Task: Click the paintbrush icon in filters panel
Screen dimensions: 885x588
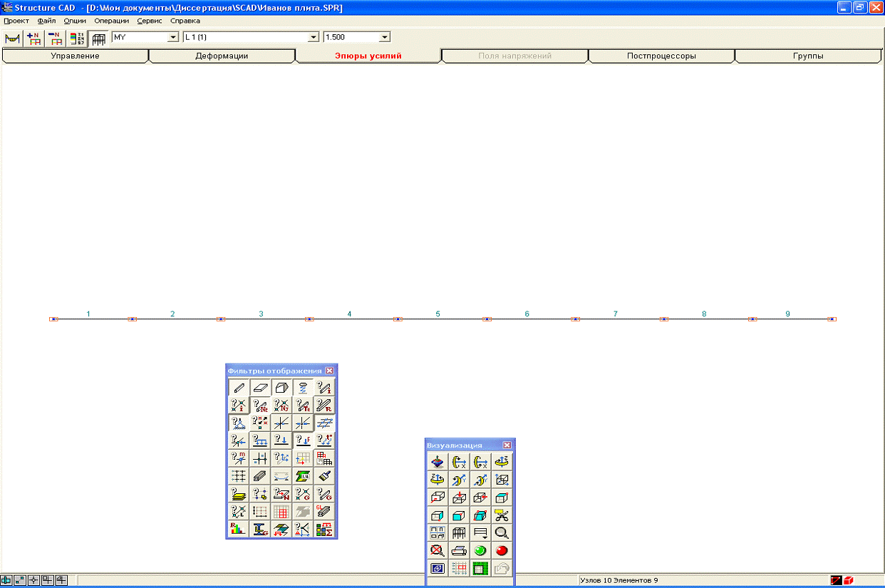Action: click(x=325, y=475)
